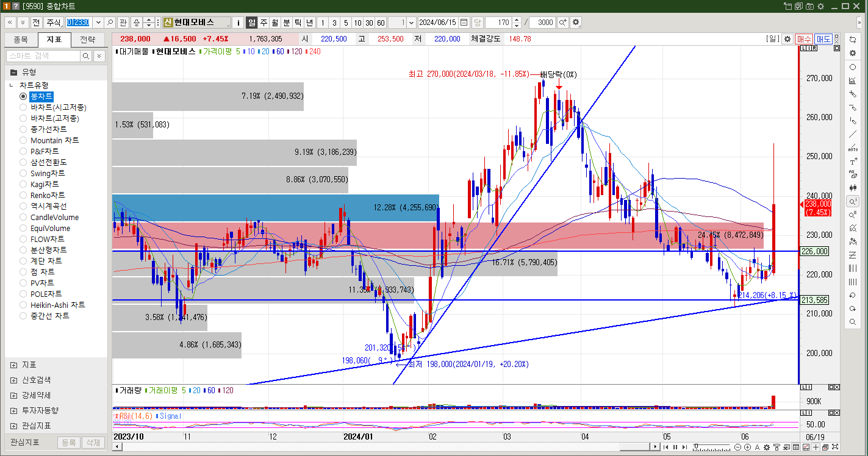Image resolution: width=868 pixels, height=456 pixels.
Task: Click the zoom icon next to 3000 field
Action: pos(562,23)
